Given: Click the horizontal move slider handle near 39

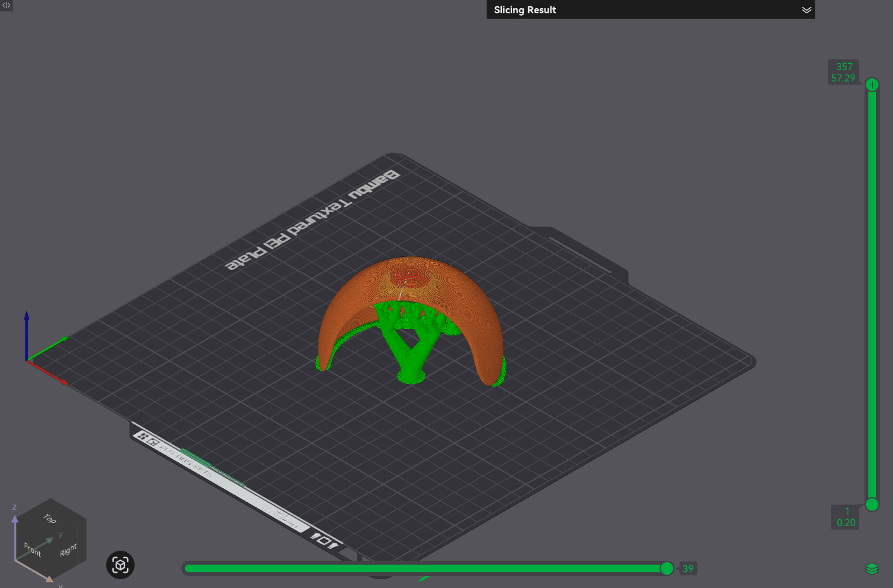Looking at the screenshot, I should click(x=667, y=568).
